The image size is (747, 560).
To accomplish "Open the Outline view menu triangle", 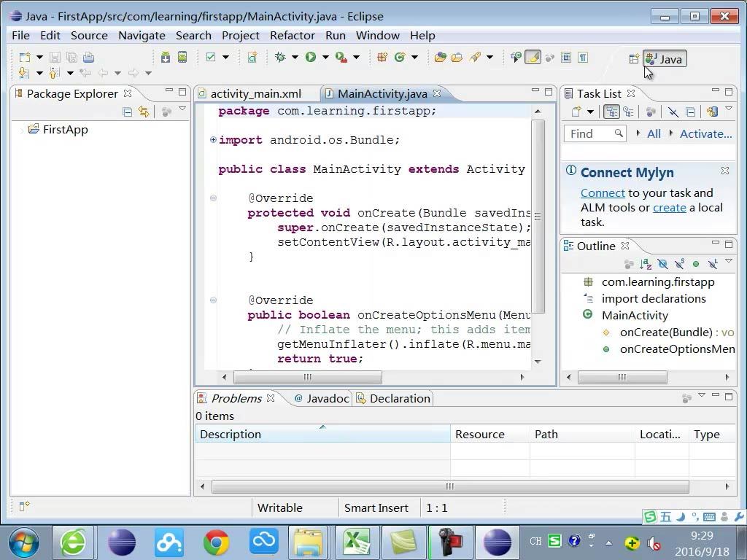I will pos(729,262).
